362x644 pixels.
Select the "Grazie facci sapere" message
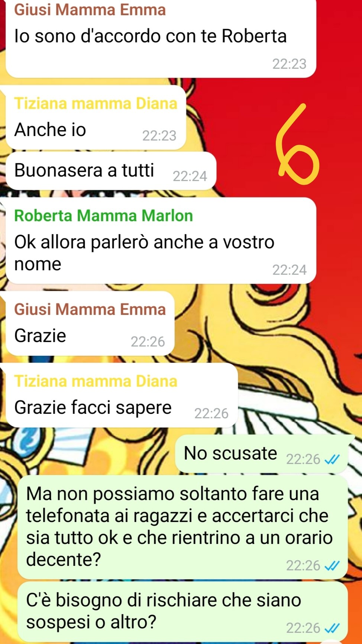click(122, 395)
